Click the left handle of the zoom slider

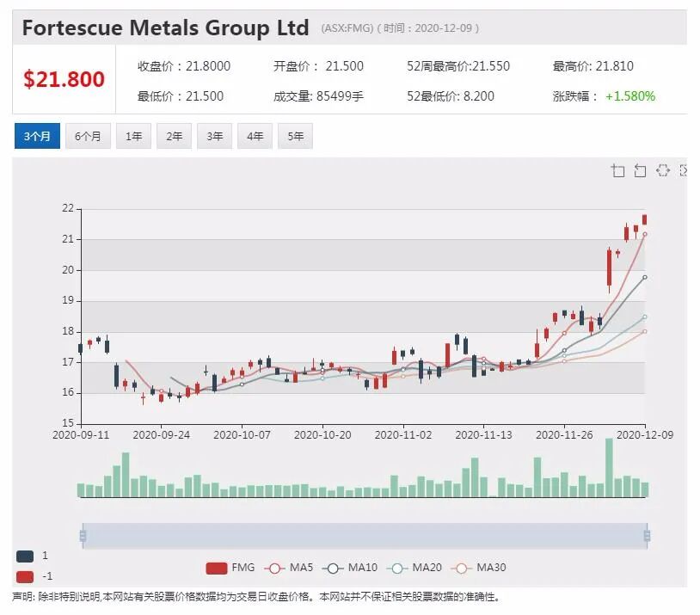coord(83,535)
